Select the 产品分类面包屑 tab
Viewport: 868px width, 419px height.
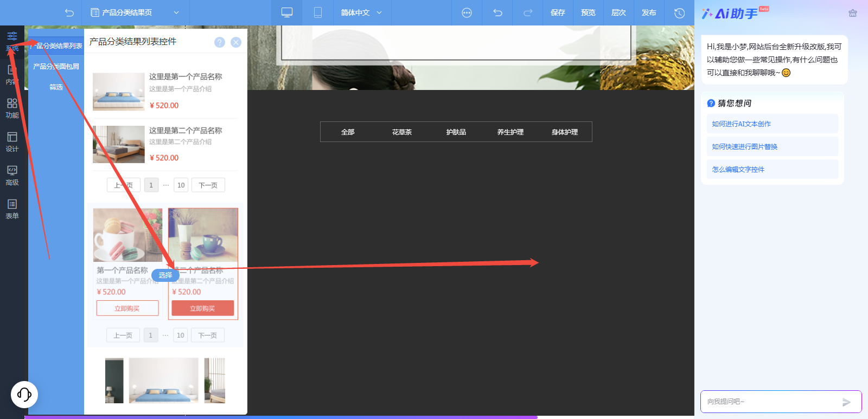[56, 66]
